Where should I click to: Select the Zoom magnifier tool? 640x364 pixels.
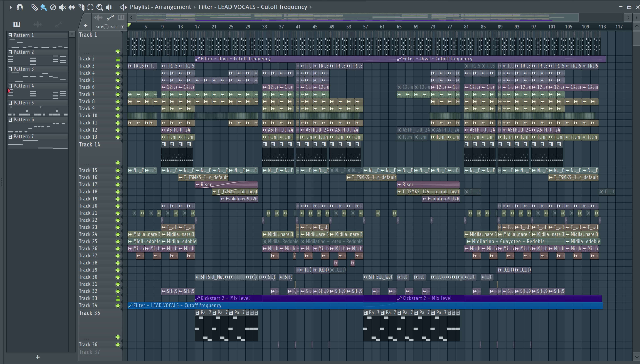pos(100,7)
